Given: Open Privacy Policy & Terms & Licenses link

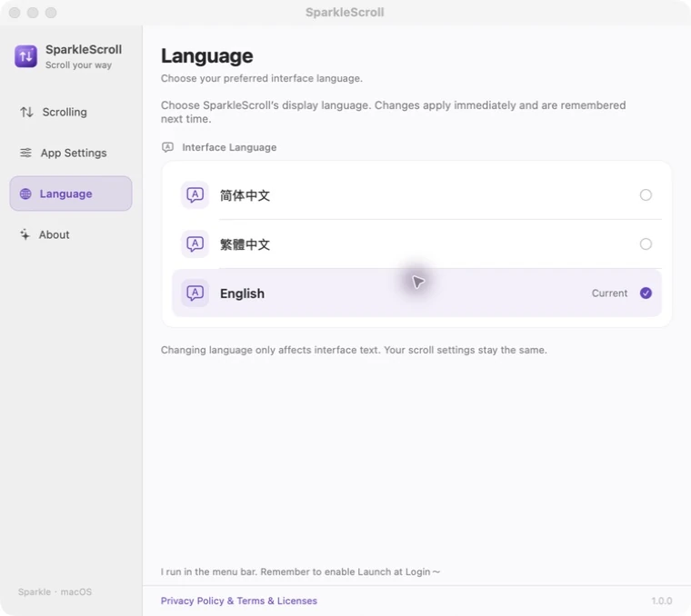Looking at the screenshot, I should (239, 601).
